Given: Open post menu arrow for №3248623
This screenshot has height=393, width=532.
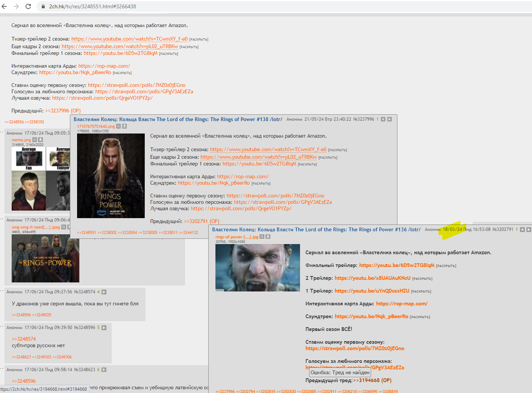Looking at the screenshot, I should tap(104, 370).
